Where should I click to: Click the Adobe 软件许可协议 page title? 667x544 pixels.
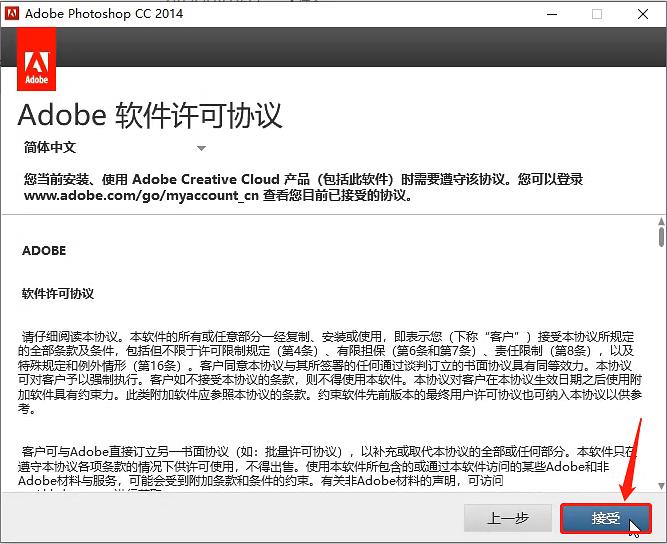(150, 115)
